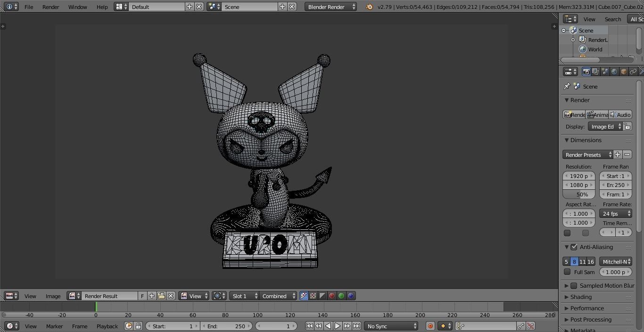Image resolution: width=644 pixels, height=332 pixels.
Task: Remove the selected render preset
Action: click(627, 154)
